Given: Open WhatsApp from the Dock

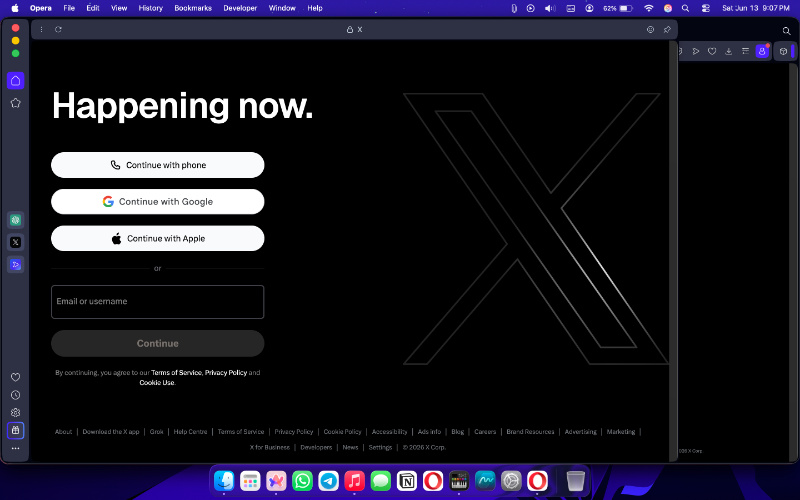Looking at the screenshot, I should (303, 481).
